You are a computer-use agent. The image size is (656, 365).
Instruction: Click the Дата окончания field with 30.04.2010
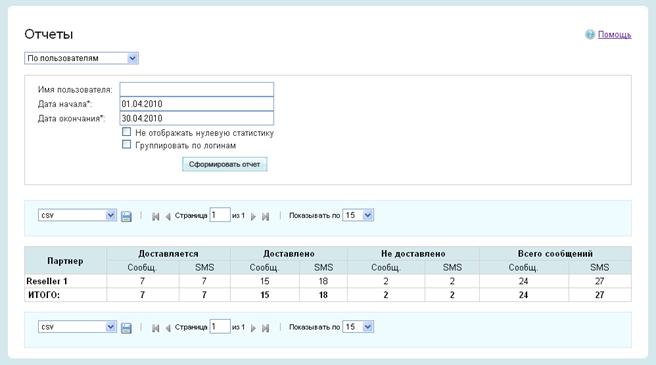197,118
